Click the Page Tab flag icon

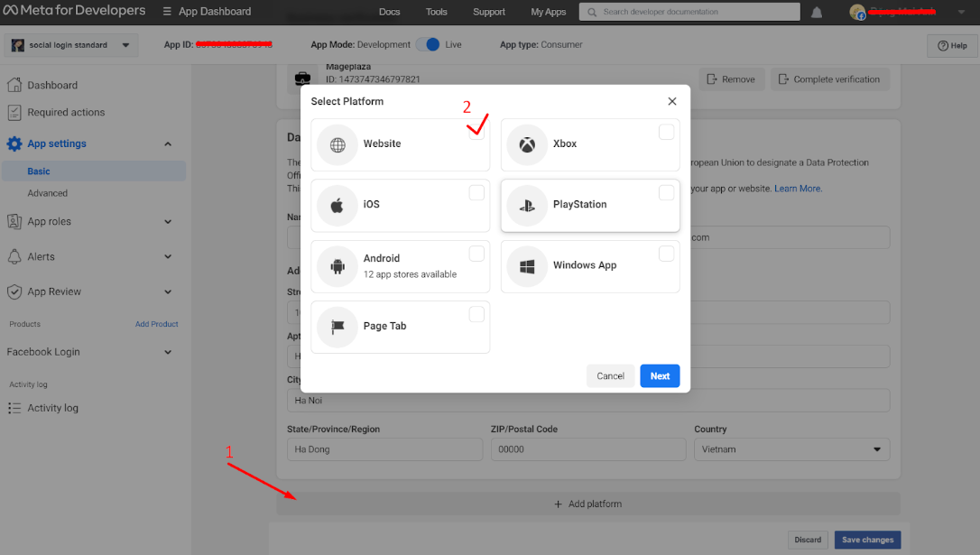pos(337,327)
